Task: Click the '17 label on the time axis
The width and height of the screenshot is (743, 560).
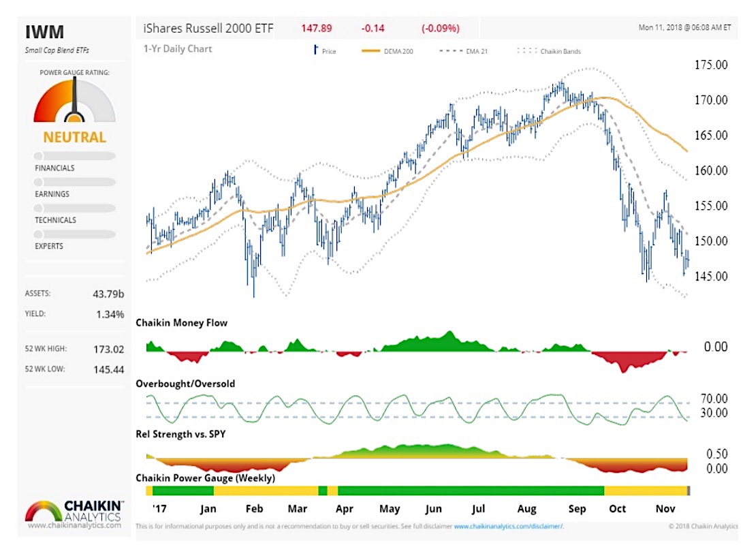Action: pos(159,509)
